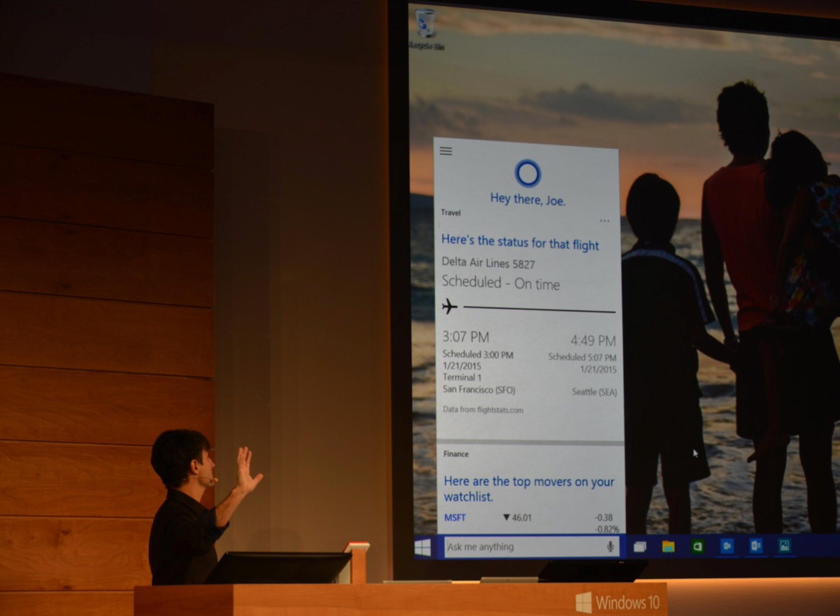Click the 'Hey there, Joe.' greeting
Image resolution: width=840 pixels, height=616 pixels.
[528, 200]
